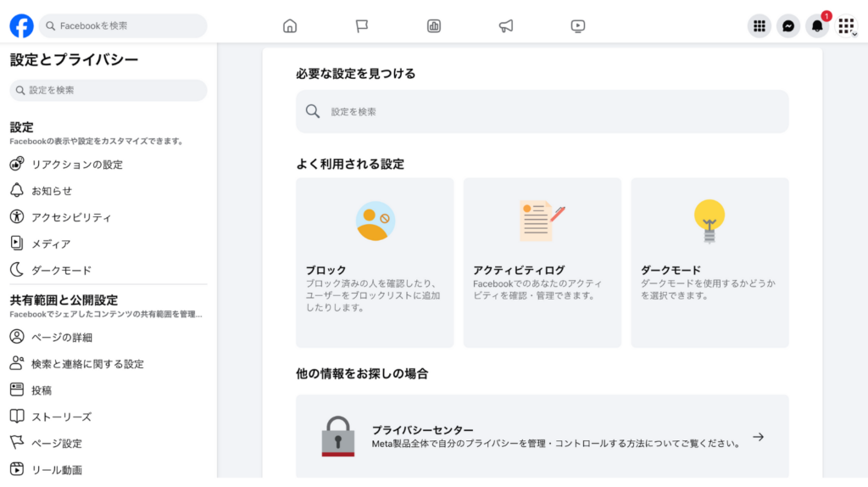Click the お知らせ bell icon in sidebar
The height and width of the screenshot is (487, 868).
tap(17, 191)
